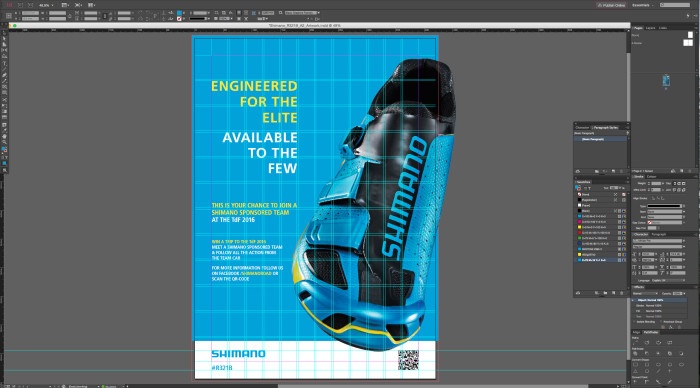Create new paragraph style icon
Image resolution: width=700 pixels, height=388 pixels.
pyautogui.click(x=613, y=171)
